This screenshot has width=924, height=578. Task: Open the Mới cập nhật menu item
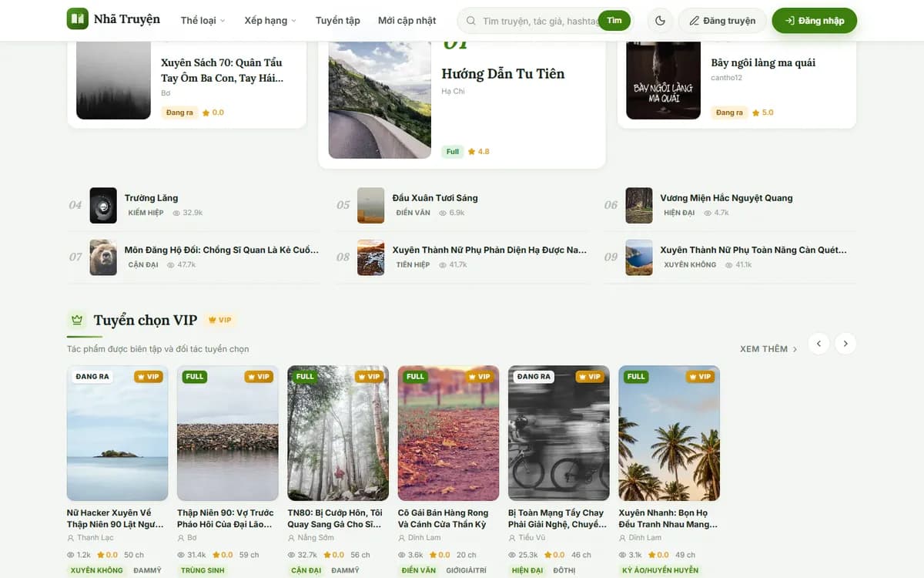407,21
